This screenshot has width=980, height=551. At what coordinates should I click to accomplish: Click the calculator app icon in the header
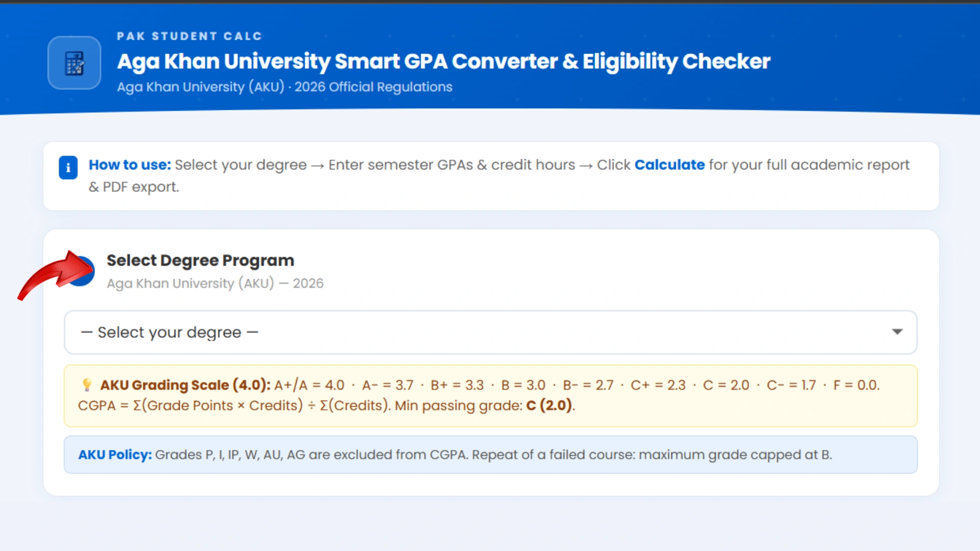pyautogui.click(x=74, y=62)
